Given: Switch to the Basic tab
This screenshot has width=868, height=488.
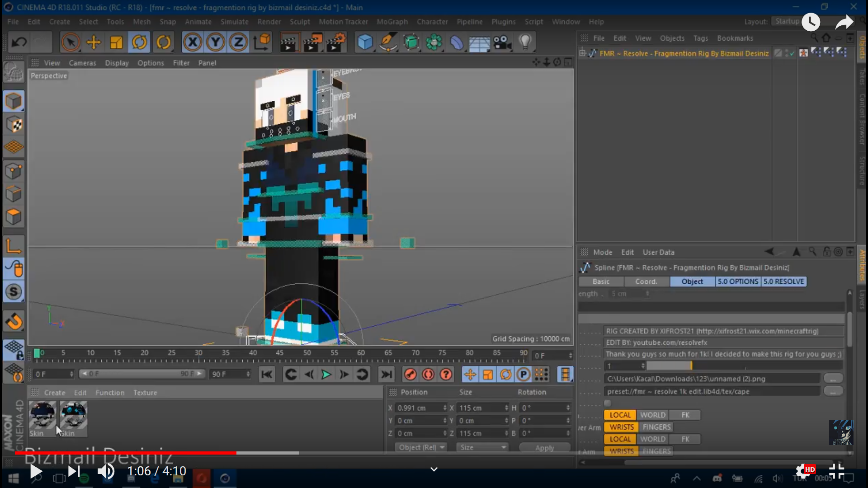Looking at the screenshot, I should (x=601, y=282).
